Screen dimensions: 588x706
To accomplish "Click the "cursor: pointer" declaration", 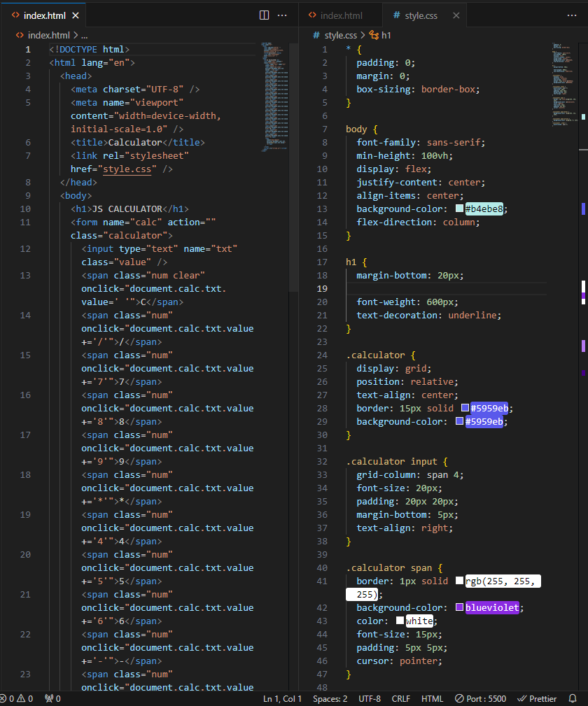I will [x=399, y=661].
